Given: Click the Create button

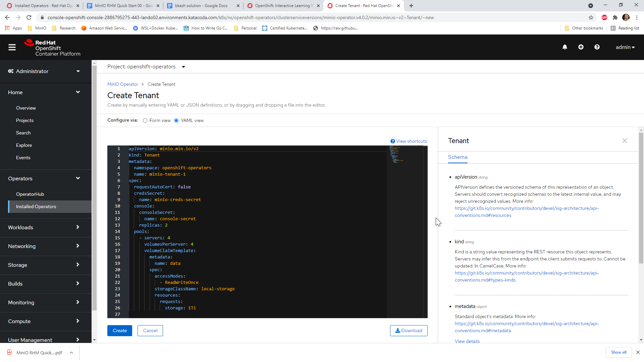Looking at the screenshot, I should pyautogui.click(x=119, y=331).
